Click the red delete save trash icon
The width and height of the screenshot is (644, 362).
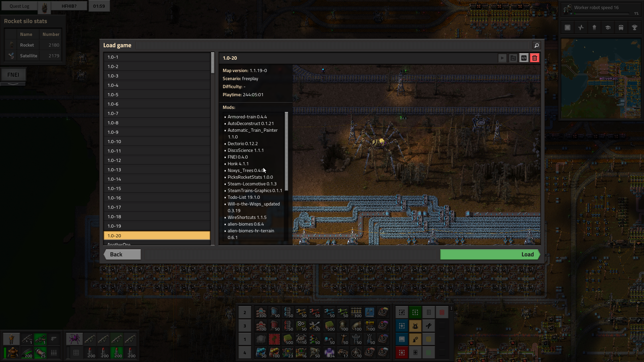pos(535,58)
